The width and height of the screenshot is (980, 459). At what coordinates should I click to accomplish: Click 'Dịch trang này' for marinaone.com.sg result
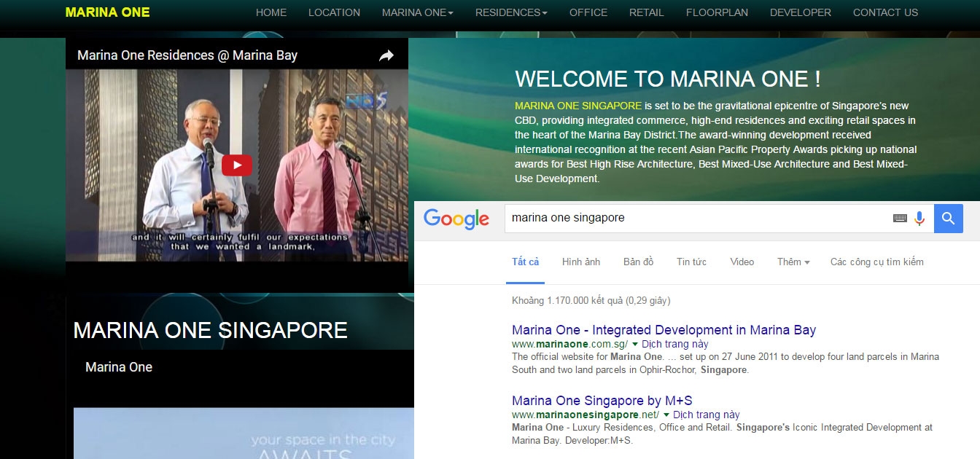coord(675,344)
